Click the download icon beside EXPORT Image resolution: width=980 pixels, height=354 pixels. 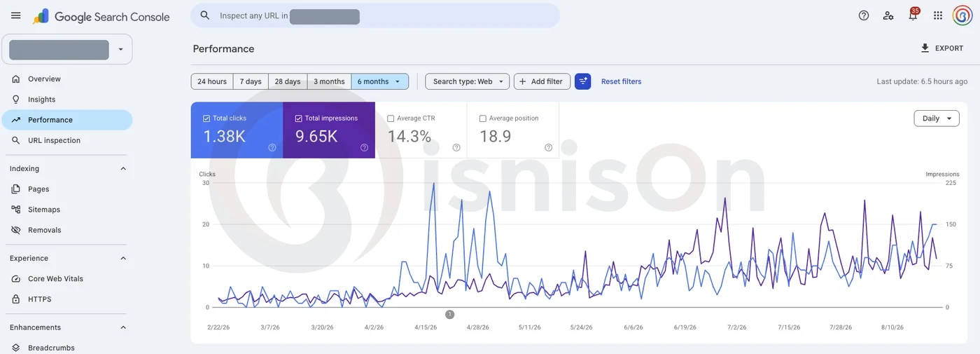[x=925, y=48]
